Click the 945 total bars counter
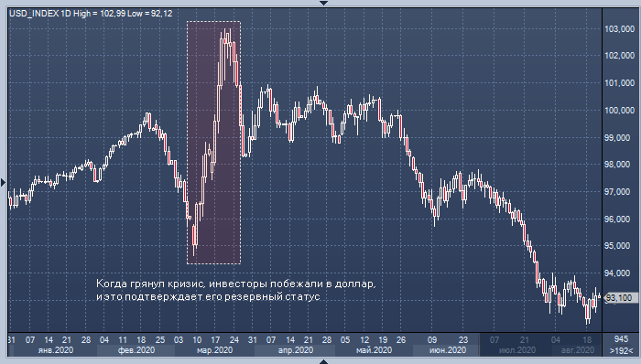 pyautogui.click(x=621, y=339)
